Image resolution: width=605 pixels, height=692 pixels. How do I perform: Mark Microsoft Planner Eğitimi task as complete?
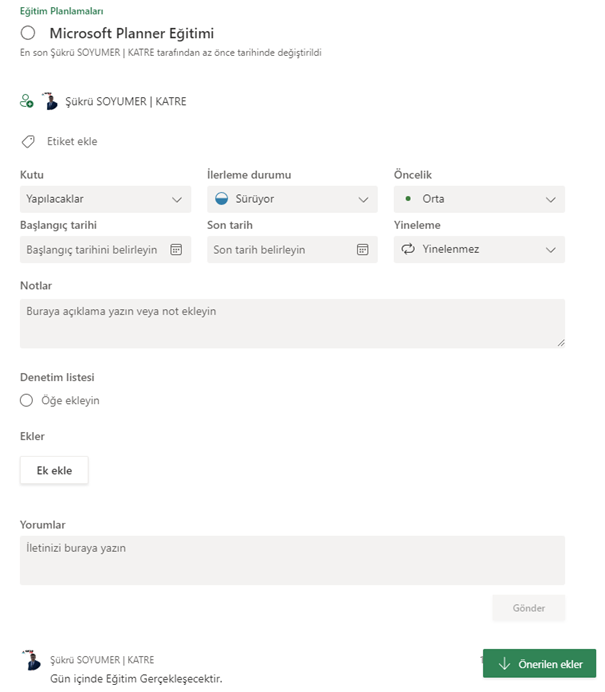tap(28, 33)
